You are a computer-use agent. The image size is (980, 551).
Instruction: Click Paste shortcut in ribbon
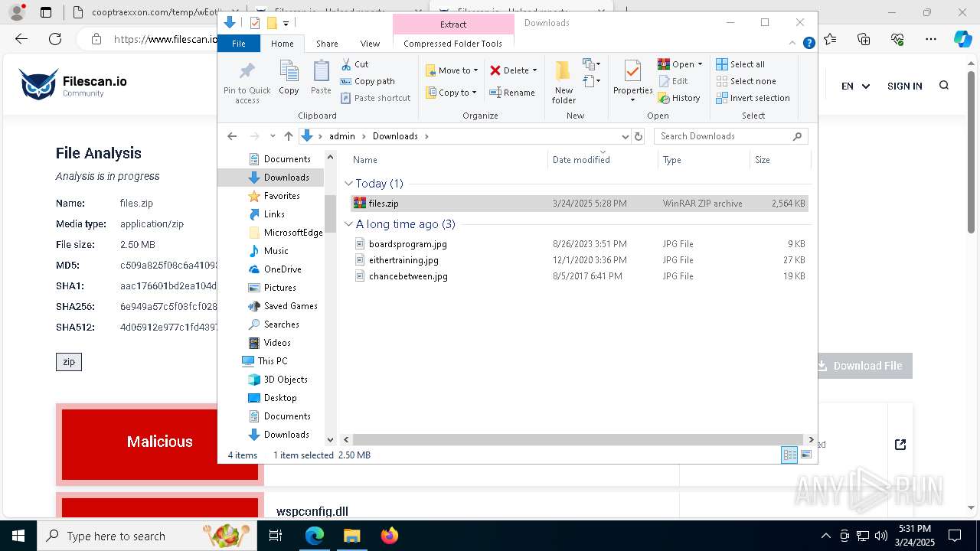pos(375,98)
